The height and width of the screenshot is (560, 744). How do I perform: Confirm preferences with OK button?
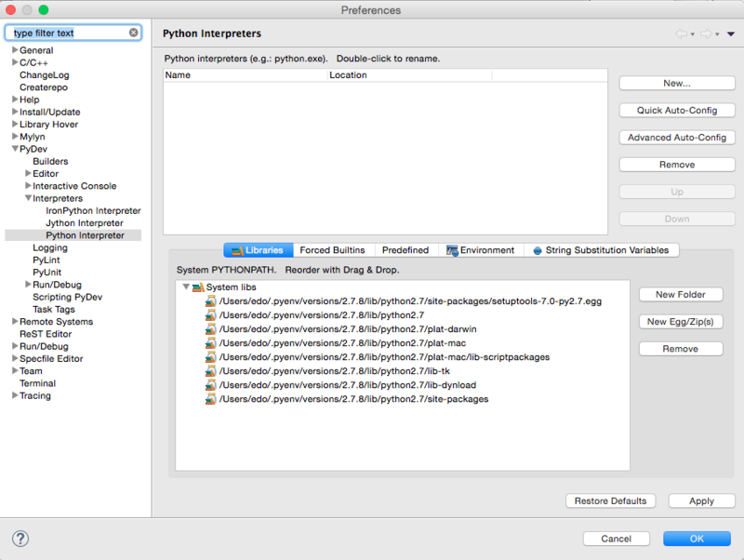[697, 539]
